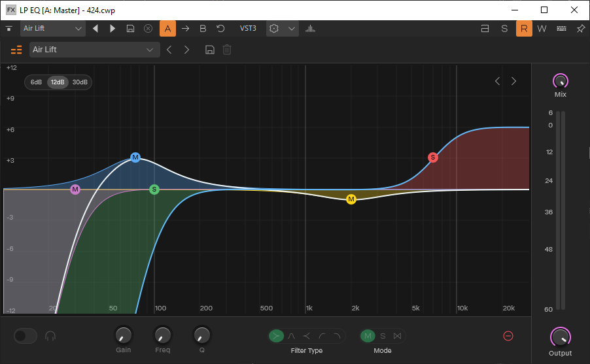Save preset via top toolbar disk icon

pos(130,29)
